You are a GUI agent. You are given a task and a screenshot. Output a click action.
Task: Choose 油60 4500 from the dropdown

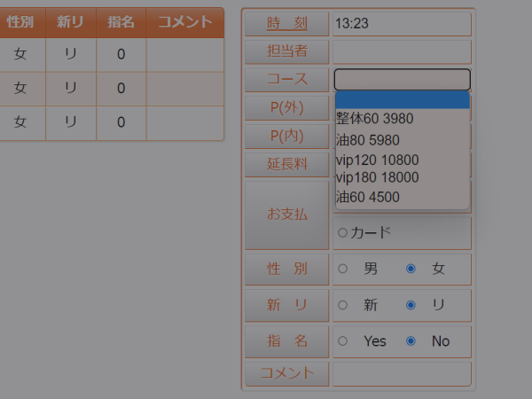pos(401,197)
